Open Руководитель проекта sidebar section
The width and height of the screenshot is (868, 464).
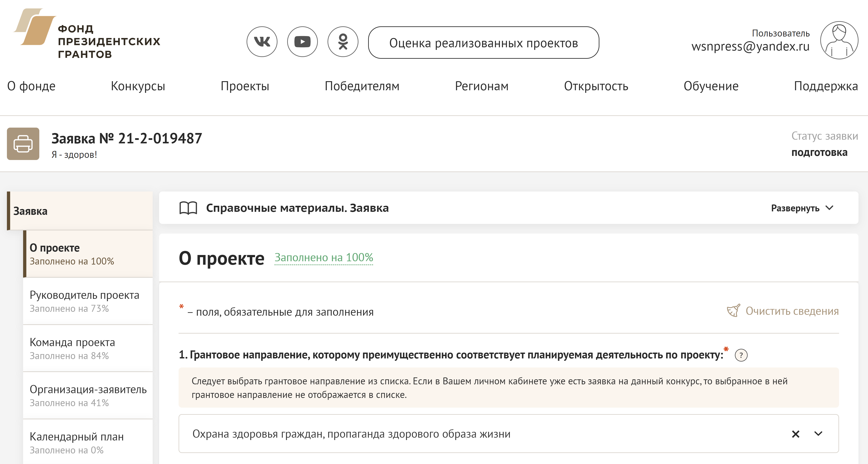click(x=88, y=301)
